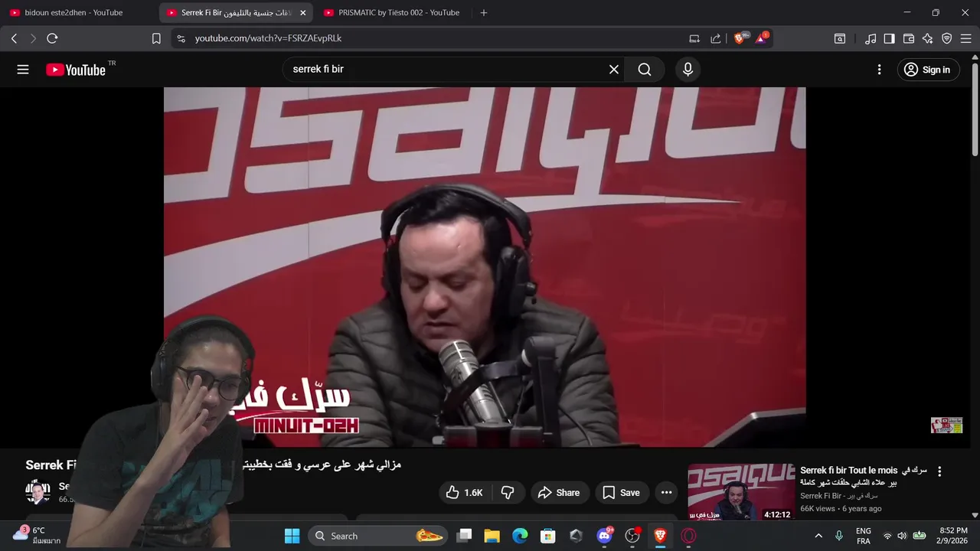Open the Windows Start menu
This screenshot has height=551, width=980.
click(x=292, y=536)
